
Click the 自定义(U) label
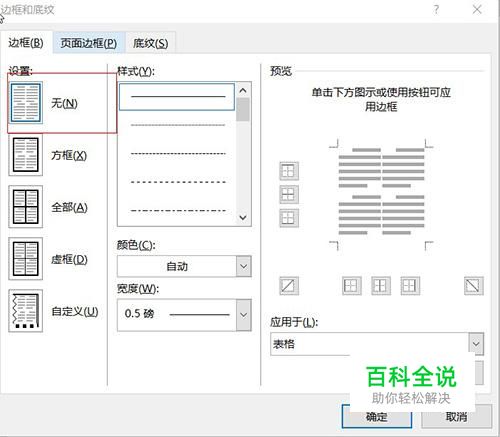[x=75, y=311]
